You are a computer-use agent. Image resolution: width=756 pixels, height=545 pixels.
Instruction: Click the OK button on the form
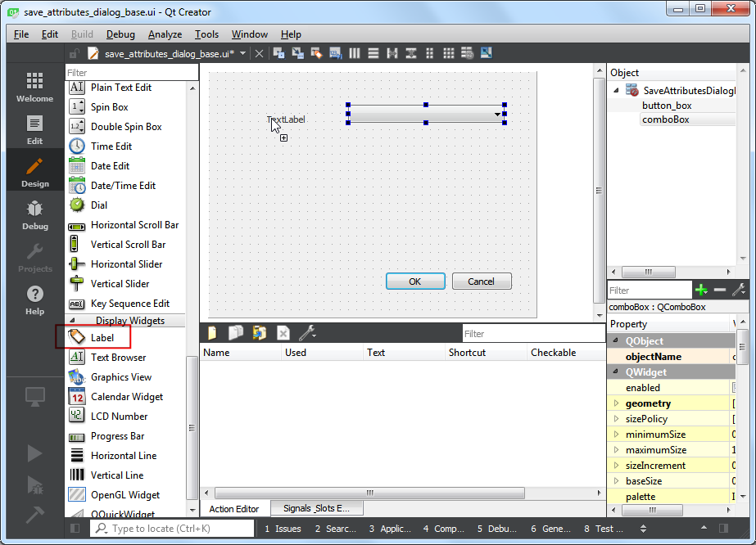[x=415, y=282]
